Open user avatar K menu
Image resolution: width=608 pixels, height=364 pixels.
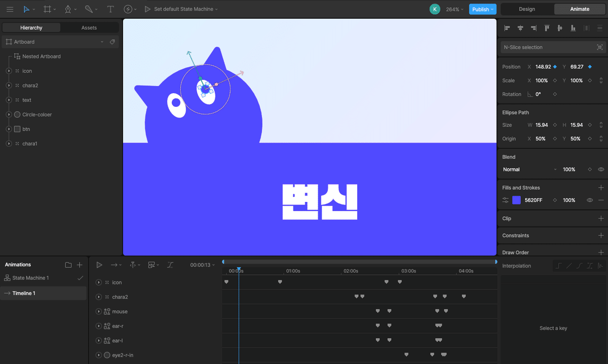(435, 9)
